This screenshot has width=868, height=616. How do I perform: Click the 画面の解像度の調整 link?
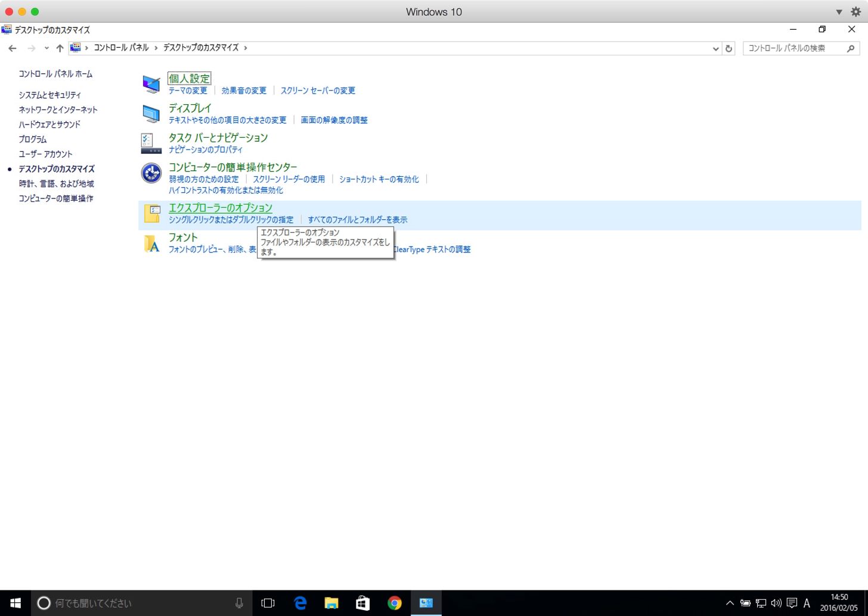pyautogui.click(x=334, y=120)
